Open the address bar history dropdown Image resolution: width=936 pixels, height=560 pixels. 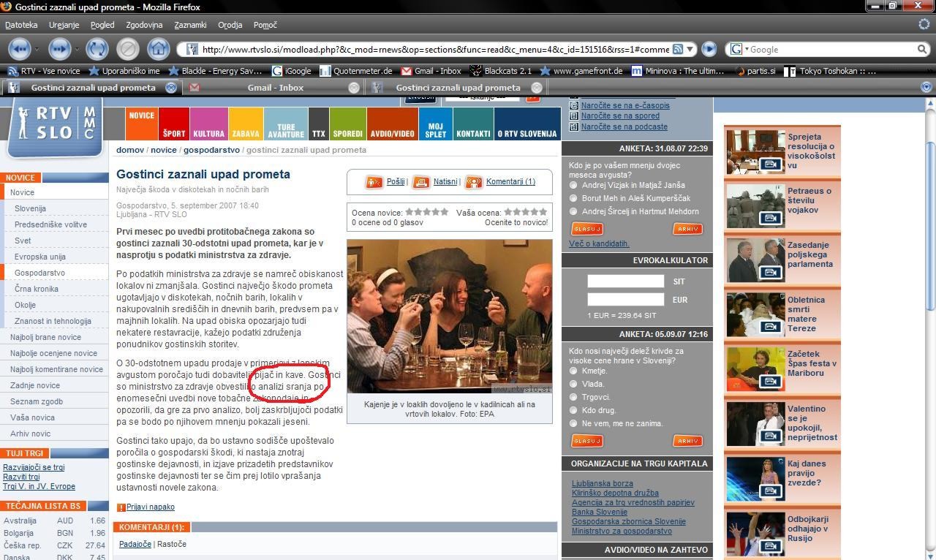pos(690,49)
